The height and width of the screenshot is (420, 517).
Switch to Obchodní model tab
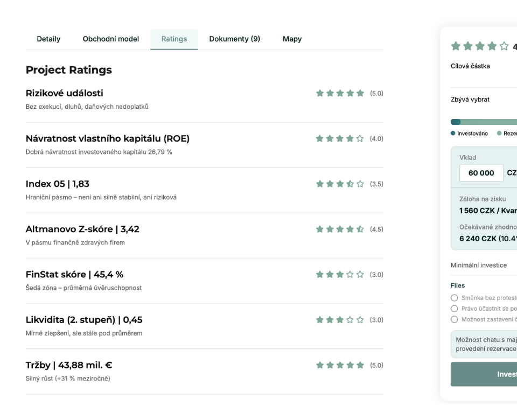pyautogui.click(x=110, y=39)
